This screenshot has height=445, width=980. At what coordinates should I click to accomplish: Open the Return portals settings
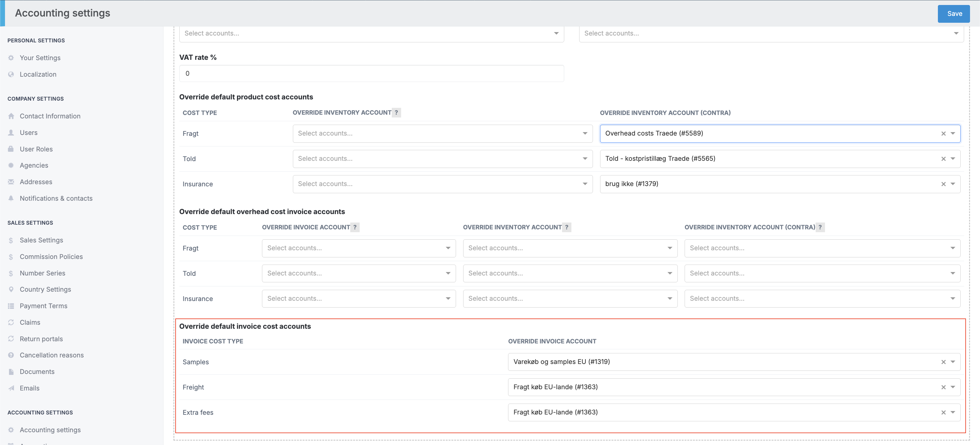click(41, 339)
